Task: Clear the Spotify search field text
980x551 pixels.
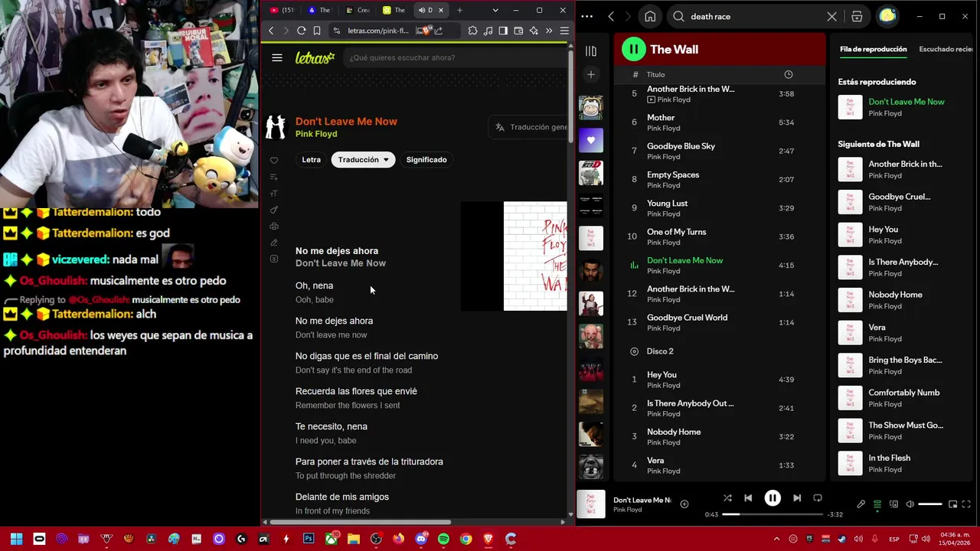Action: [x=832, y=16]
